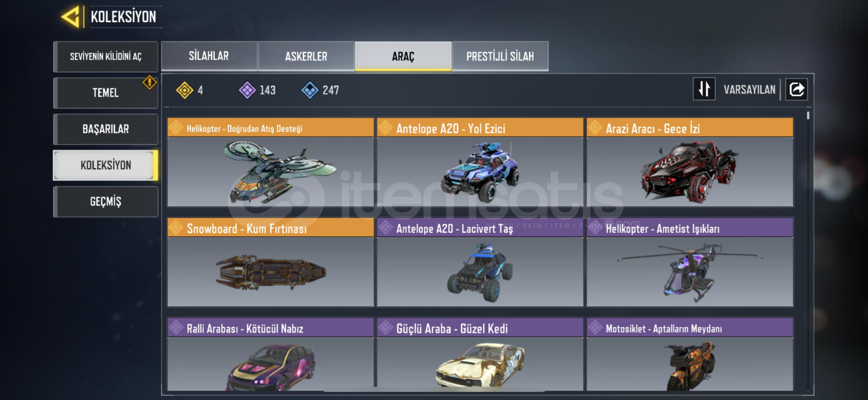Screen dimensions: 868x400
Task: Click the warning badge on TEMEL
Action: [x=149, y=82]
